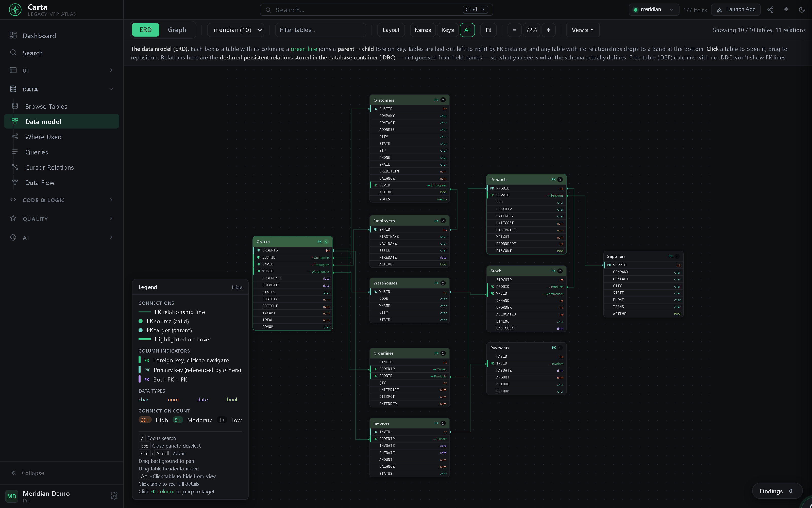Click CUSTID foreign key in Orders table
The width and height of the screenshot is (812, 508).
coord(293,257)
